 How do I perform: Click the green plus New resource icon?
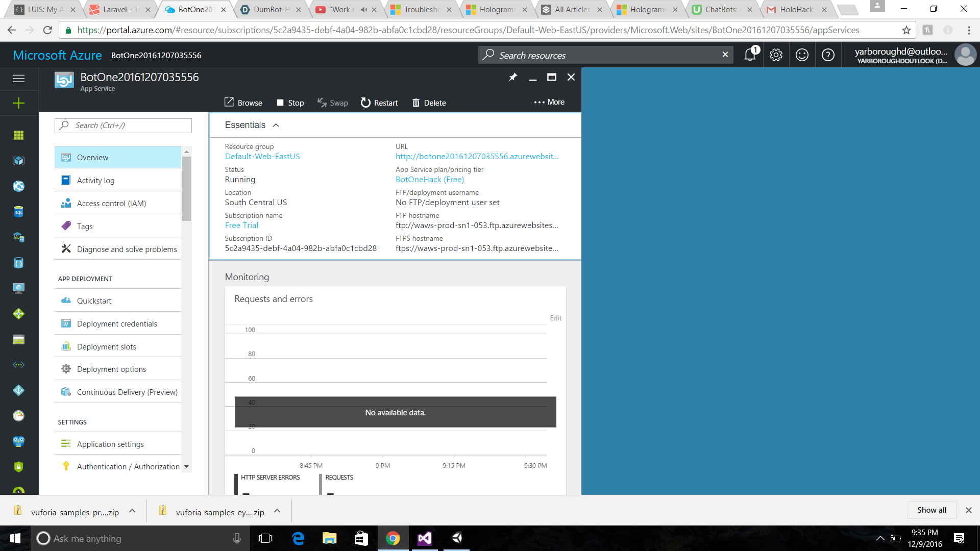click(19, 104)
